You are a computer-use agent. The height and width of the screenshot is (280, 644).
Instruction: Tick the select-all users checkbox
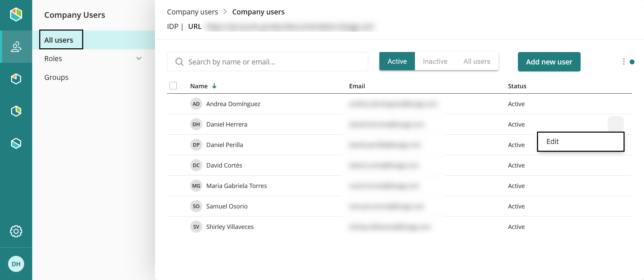click(173, 86)
